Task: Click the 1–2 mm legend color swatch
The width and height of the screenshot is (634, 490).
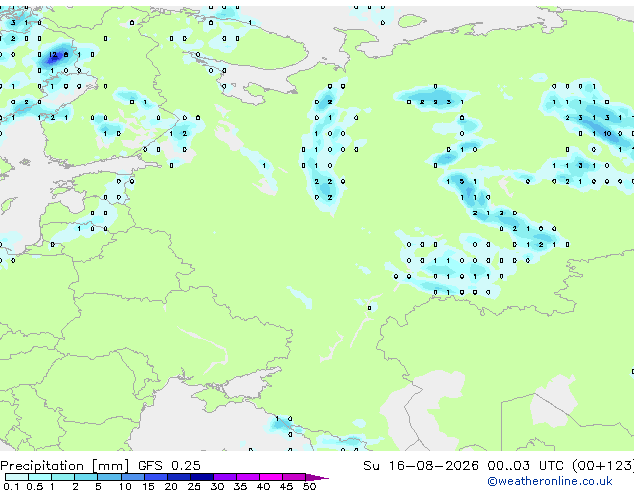Action: click(x=63, y=477)
